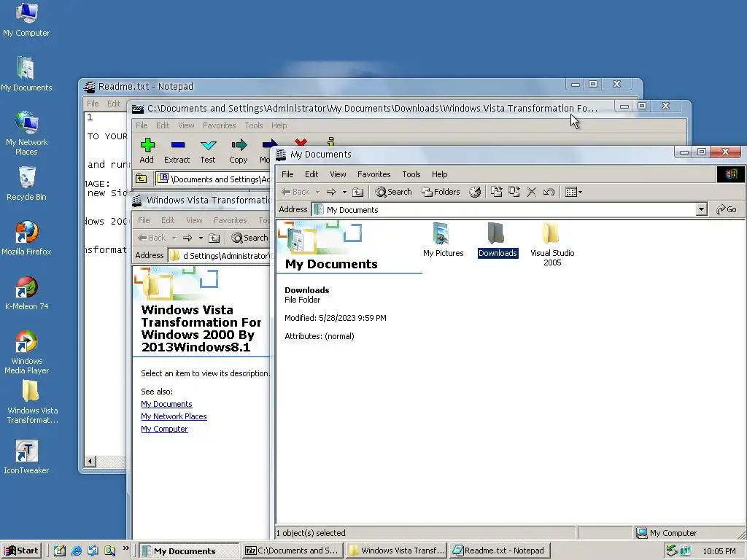Click the taskbar clock showing 10:05 PM
The height and width of the screenshot is (560, 747).
coord(719,551)
